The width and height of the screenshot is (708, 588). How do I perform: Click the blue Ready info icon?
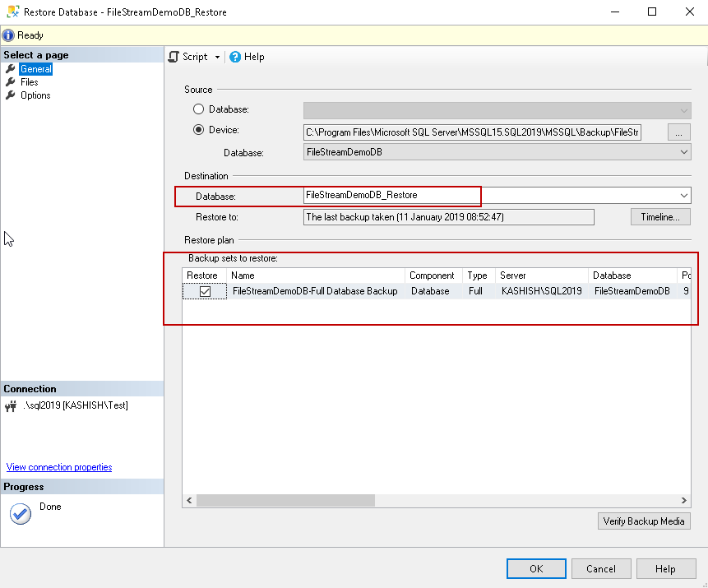pyautogui.click(x=8, y=35)
